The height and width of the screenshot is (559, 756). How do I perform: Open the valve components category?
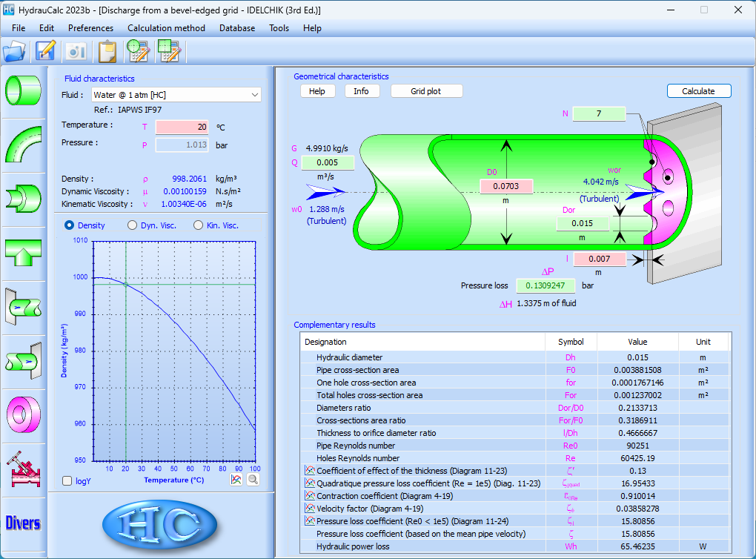(23, 468)
